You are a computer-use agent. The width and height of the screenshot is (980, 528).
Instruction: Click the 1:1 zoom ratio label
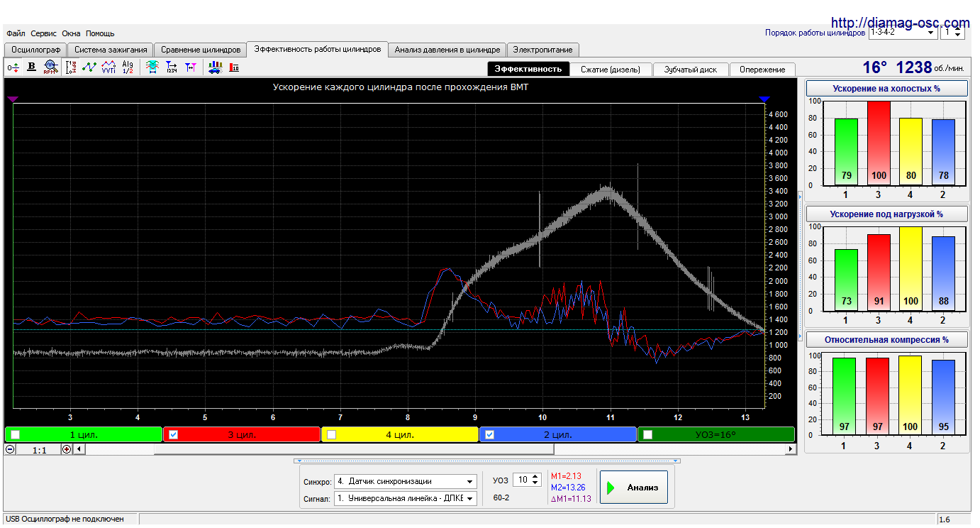[x=39, y=449]
